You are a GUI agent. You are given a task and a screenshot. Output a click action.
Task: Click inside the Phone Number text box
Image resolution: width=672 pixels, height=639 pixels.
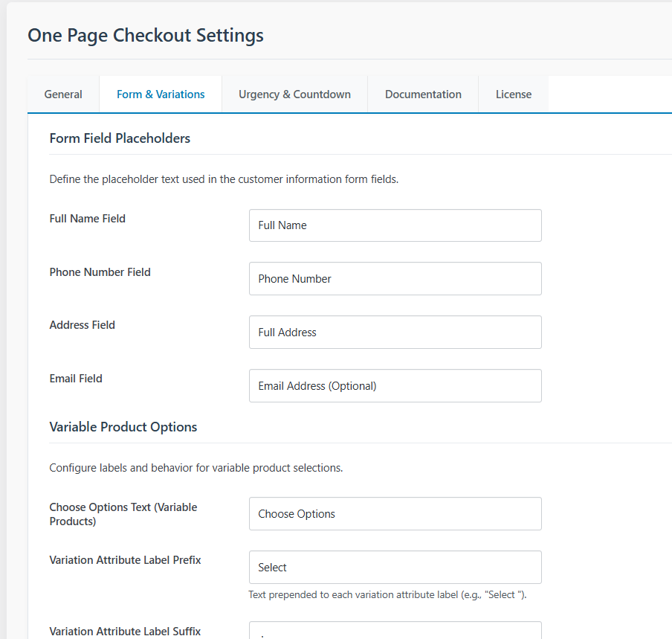point(395,278)
